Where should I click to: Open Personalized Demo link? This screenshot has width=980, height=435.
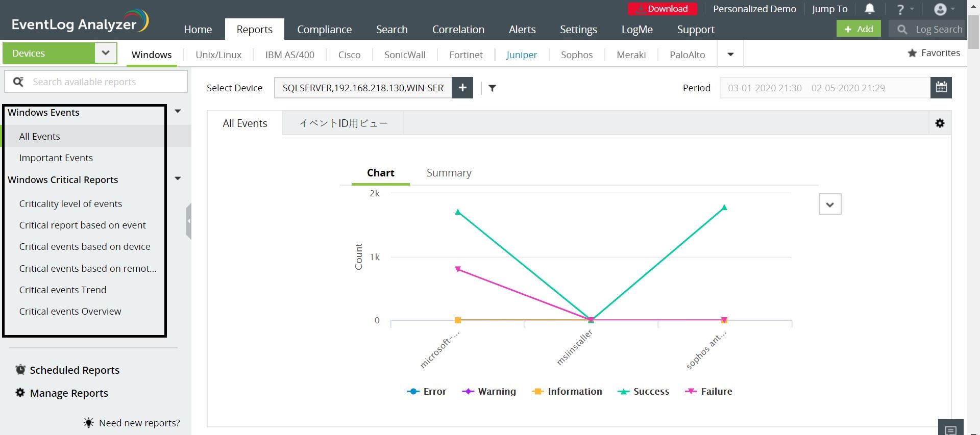coord(754,9)
